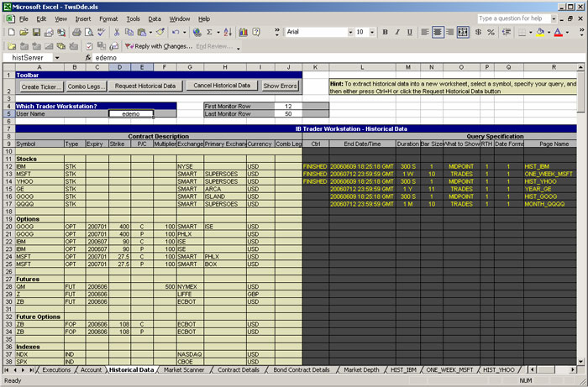Open the font name dropdown
This screenshot has height=387, width=588.
(x=350, y=33)
